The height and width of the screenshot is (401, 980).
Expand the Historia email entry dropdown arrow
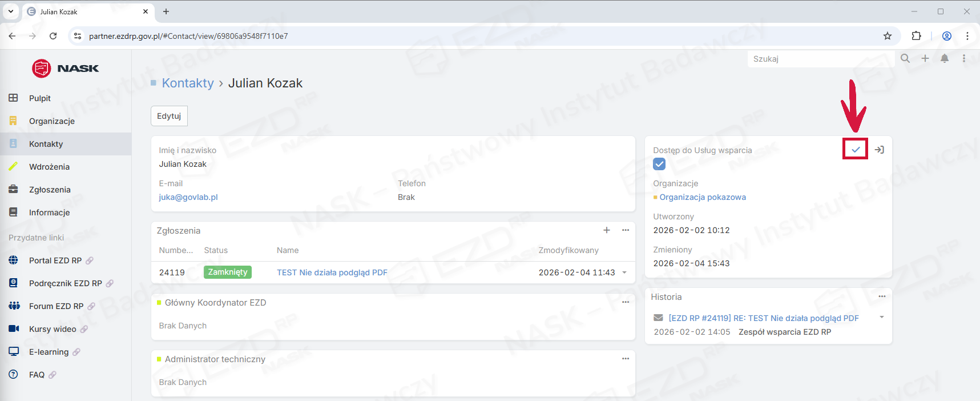pyautogui.click(x=882, y=317)
